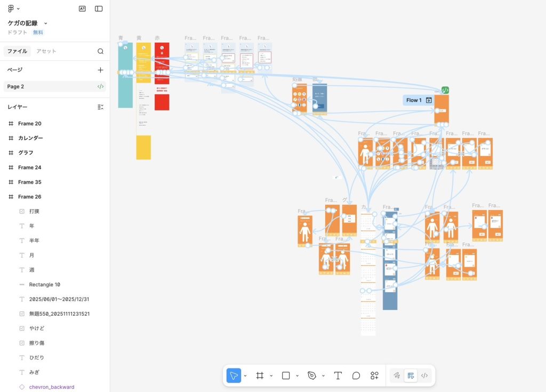Switch to the ファイル tab
Viewport: 546px width, 392px height.
(17, 51)
